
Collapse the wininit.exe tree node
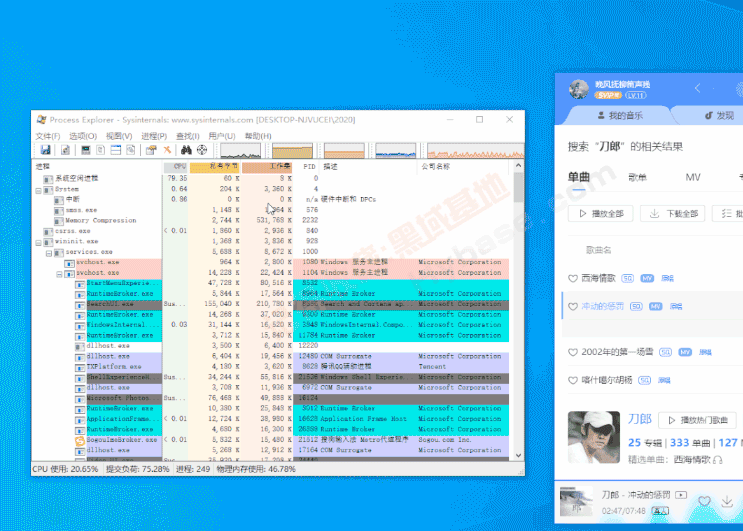click(38, 243)
